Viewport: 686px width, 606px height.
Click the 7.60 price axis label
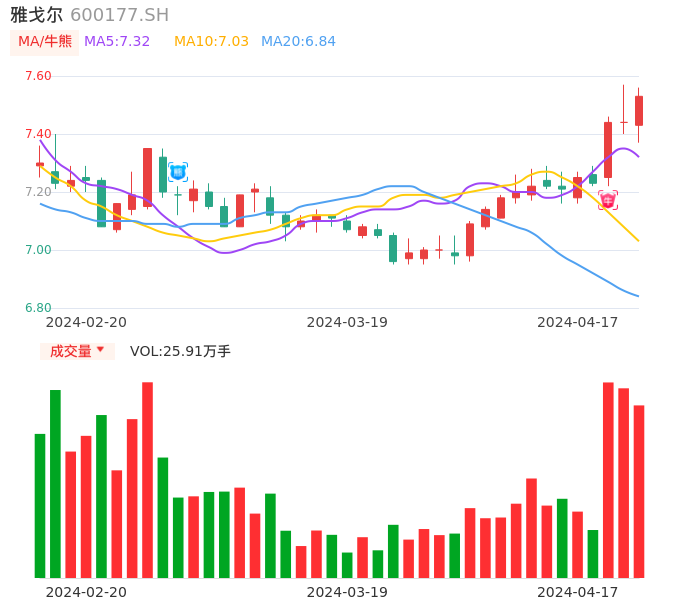coord(38,76)
